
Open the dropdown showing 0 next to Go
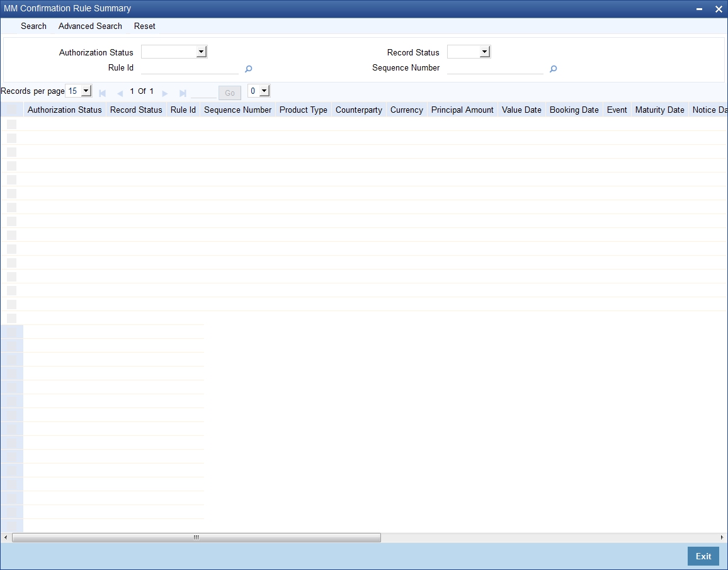259,91
